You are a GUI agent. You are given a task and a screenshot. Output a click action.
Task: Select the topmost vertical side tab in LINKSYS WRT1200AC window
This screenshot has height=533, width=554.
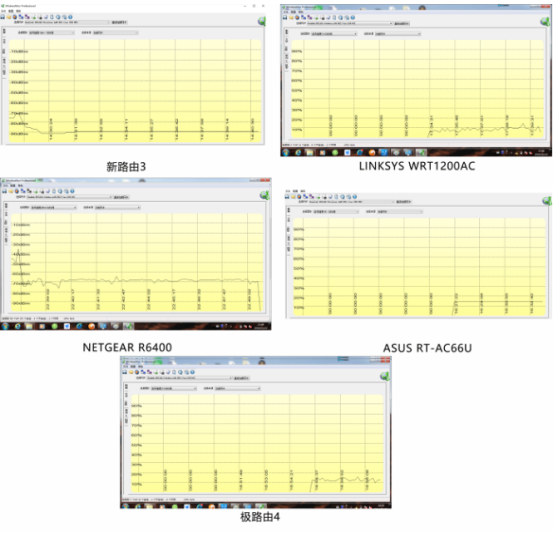[x=286, y=32]
